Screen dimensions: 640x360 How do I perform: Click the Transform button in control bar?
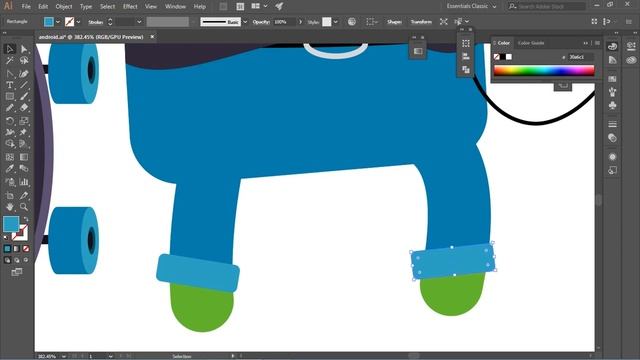(421, 22)
